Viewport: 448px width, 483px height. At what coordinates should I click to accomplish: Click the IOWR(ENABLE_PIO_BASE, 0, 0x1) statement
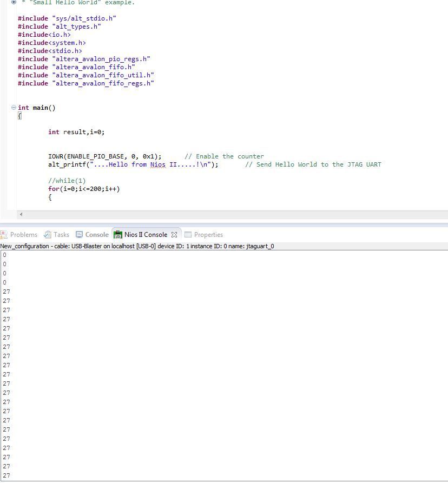[104, 156]
